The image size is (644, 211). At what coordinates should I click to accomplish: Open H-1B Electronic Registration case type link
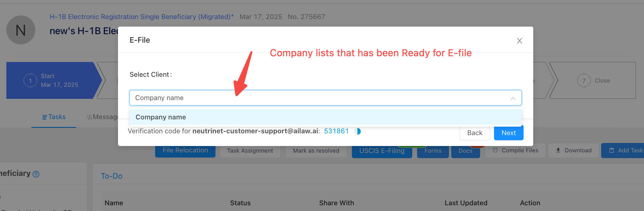(142, 17)
